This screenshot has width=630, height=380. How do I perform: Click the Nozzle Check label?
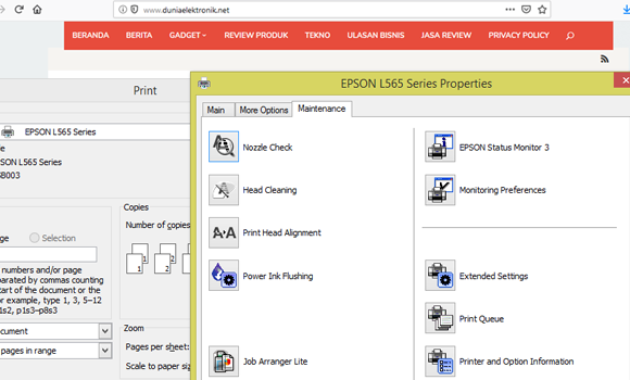click(x=268, y=147)
